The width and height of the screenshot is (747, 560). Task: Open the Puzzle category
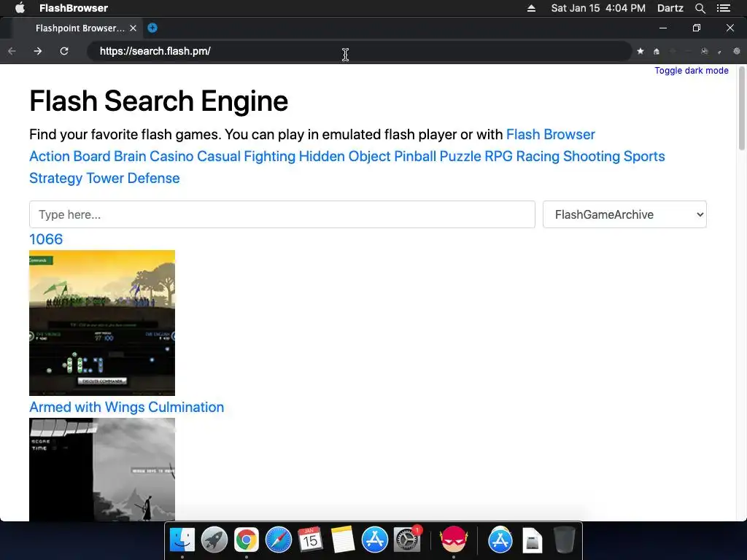[x=460, y=156]
